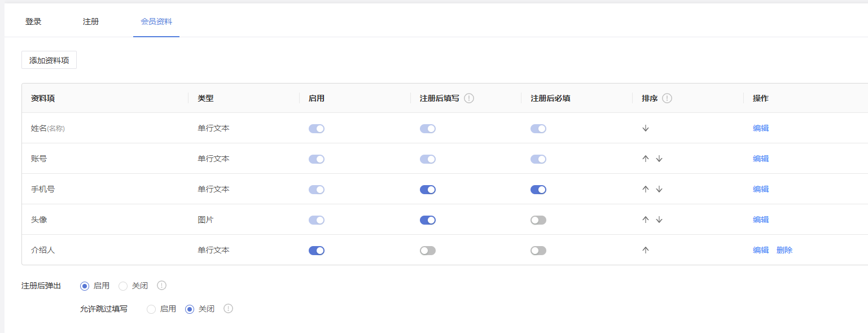
Task: Click 删除 link for 介绍人
Action: 784,250
